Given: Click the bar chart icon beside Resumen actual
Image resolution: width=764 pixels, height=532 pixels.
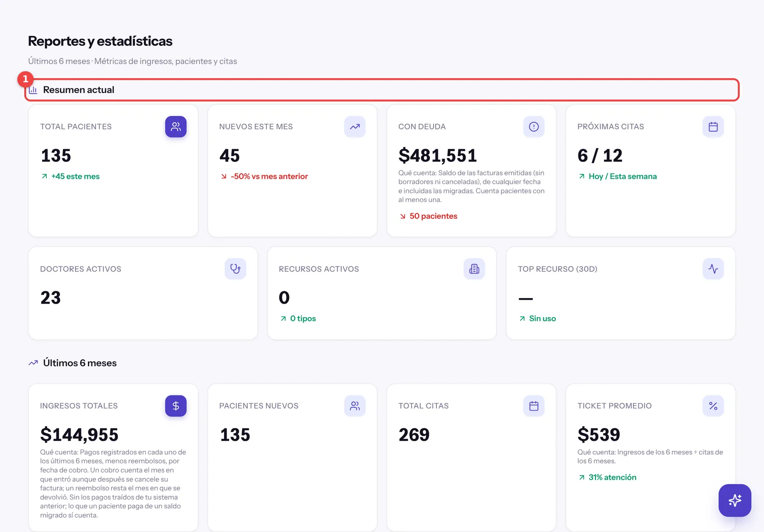Looking at the screenshot, I should pyautogui.click(x=33, y=90).
